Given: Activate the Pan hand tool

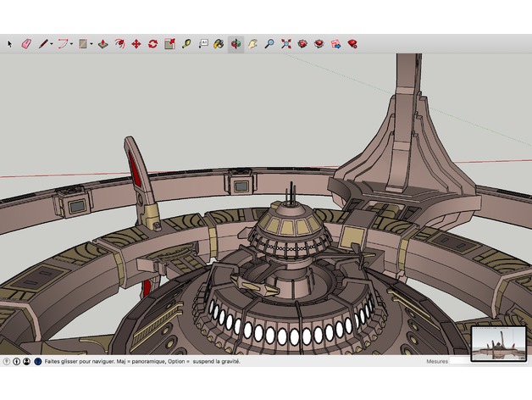Looking at the screenshot, I should click(252, 43).
